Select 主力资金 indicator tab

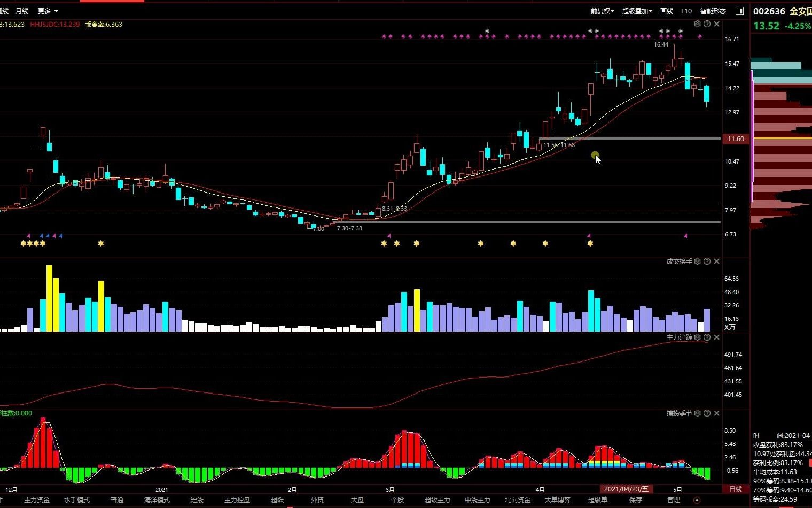(x=37, y=500)
